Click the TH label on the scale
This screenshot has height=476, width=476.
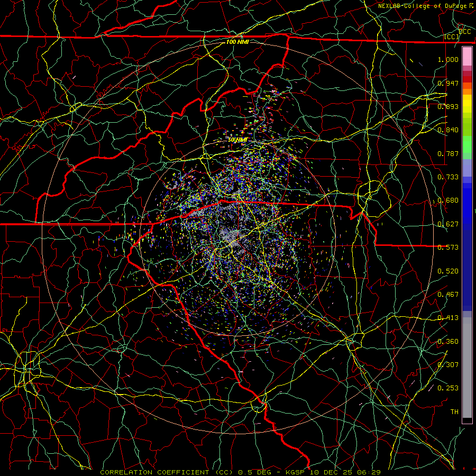coord(454,411)
